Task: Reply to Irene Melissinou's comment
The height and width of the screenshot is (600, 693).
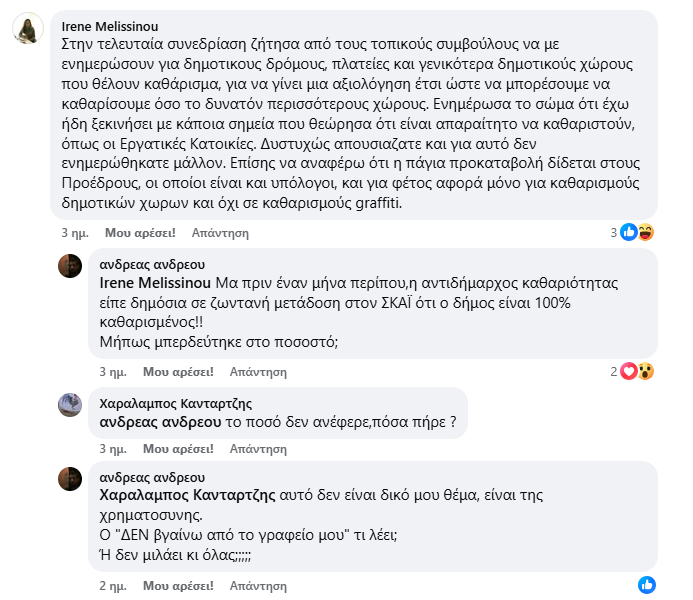Action: pyautogui.click(x=220, y=232)
